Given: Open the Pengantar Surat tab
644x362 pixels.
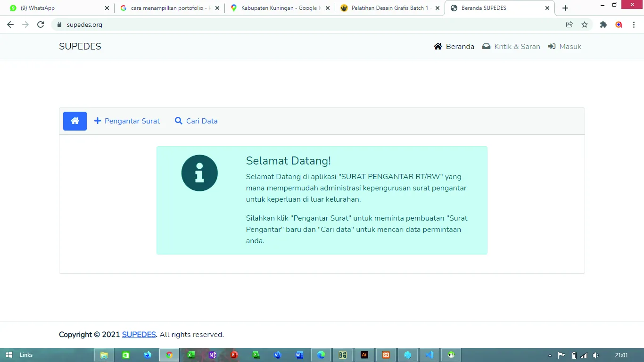Looking at the screenshot, I should [x=127, y=121].
